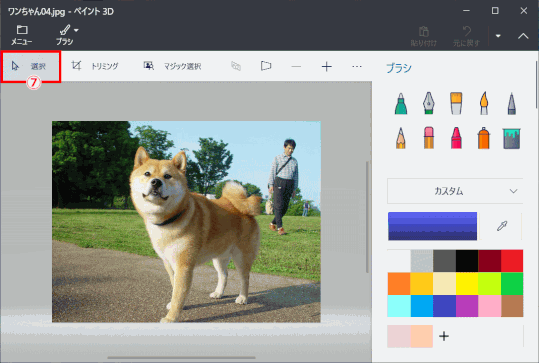Add a custom color with plus button
The width and height of the screenshot is (539, 363).
click(x=444, y=336)
